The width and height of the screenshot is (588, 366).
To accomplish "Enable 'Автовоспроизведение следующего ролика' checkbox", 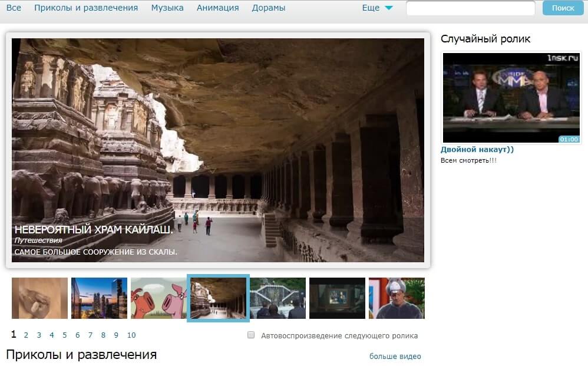I will (251, 335).
